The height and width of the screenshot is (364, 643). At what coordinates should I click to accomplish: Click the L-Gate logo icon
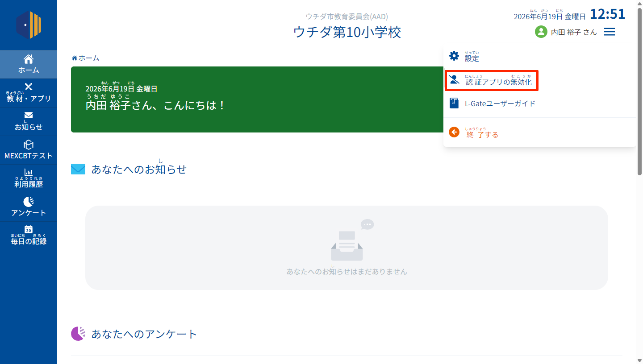coord(29,25)
